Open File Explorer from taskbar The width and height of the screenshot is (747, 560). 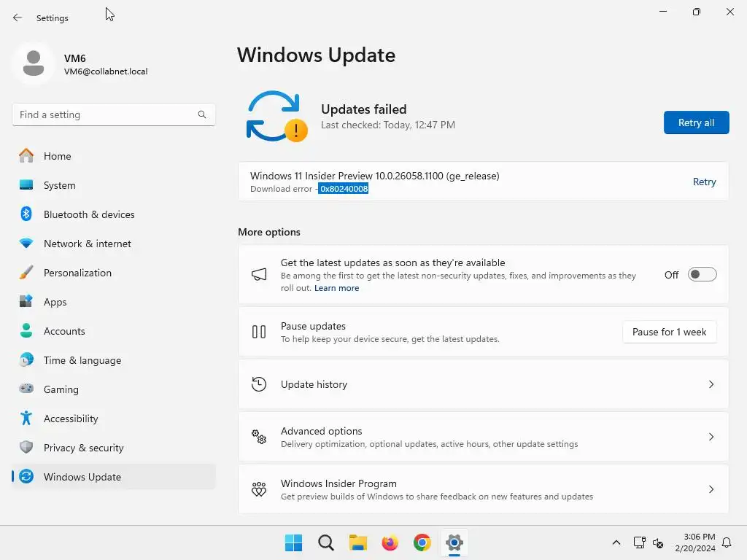[x=357, y=542]
